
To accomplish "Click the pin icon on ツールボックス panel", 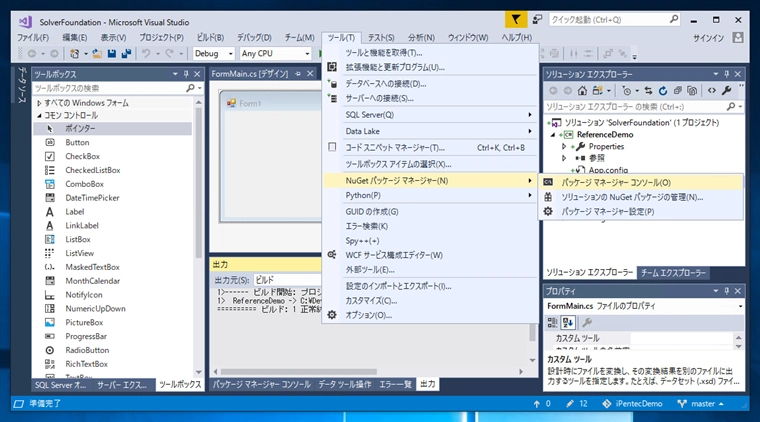I will click(186, 74).
